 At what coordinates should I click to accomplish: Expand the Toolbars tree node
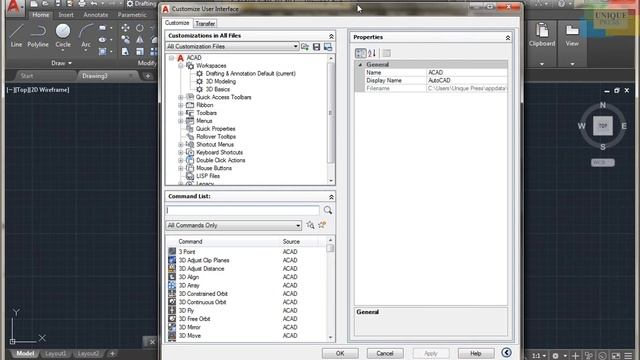click(x=180, y=113)
